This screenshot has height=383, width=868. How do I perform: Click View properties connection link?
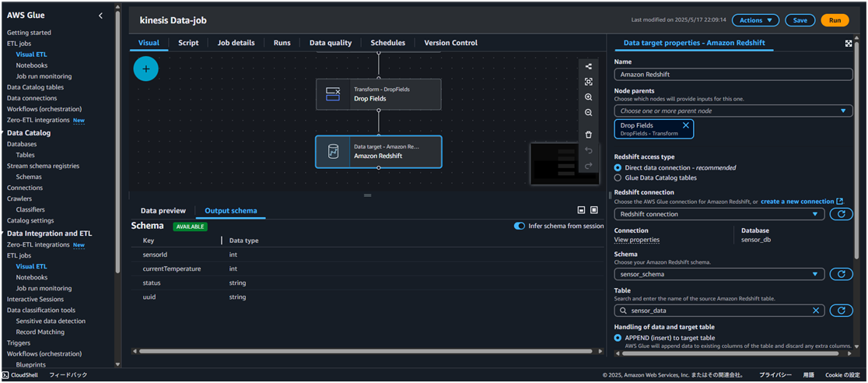point(636,240)
